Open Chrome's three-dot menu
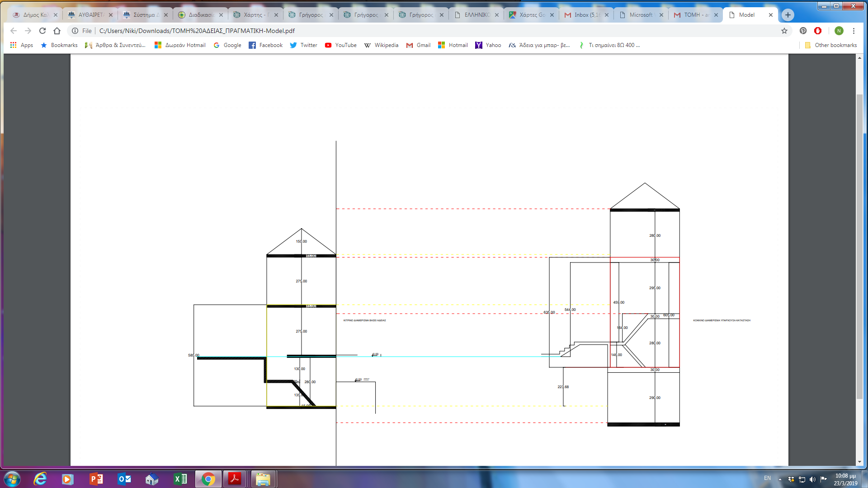Image resolution: width=868 pixels, height=488 pixels. [x=854, y=31]
